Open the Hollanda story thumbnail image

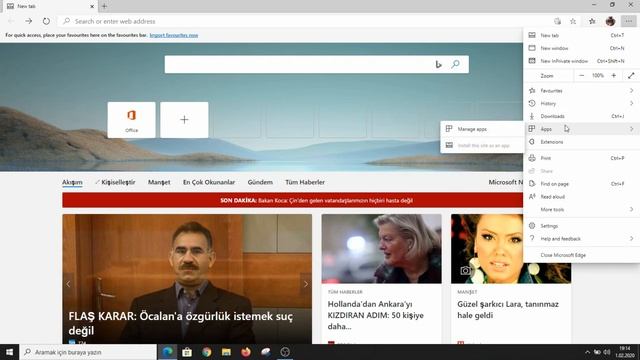point(381,249)
